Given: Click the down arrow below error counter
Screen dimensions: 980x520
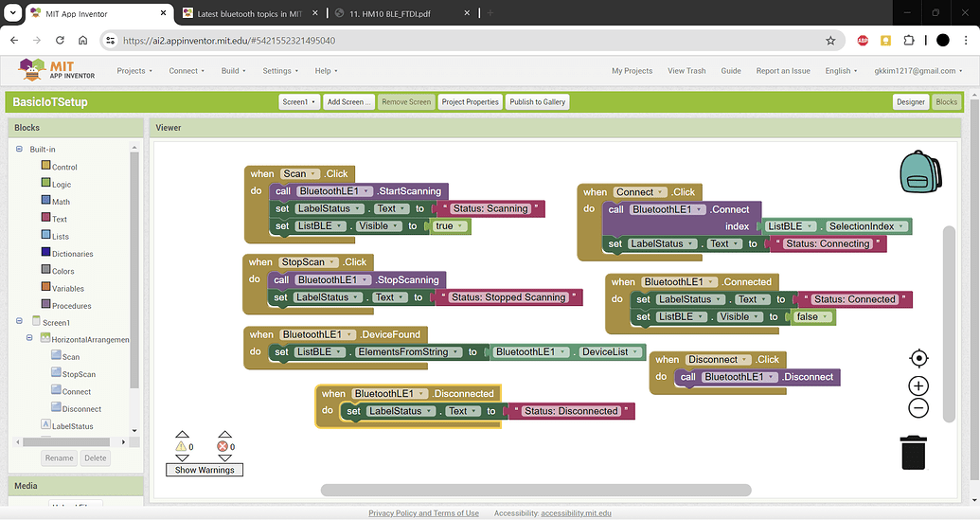Looking at the screenshot, I should 225,458.
